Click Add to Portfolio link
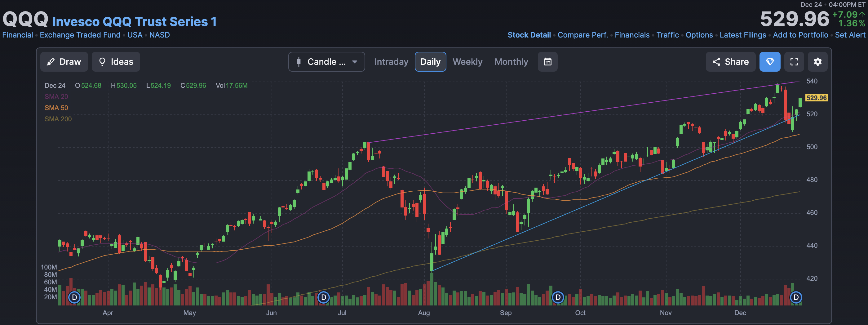 pos(800,35)
